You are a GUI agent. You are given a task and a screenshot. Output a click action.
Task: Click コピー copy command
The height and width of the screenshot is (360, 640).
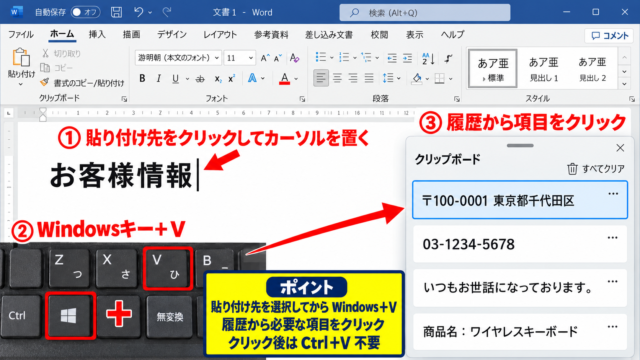tap(57, 68)
